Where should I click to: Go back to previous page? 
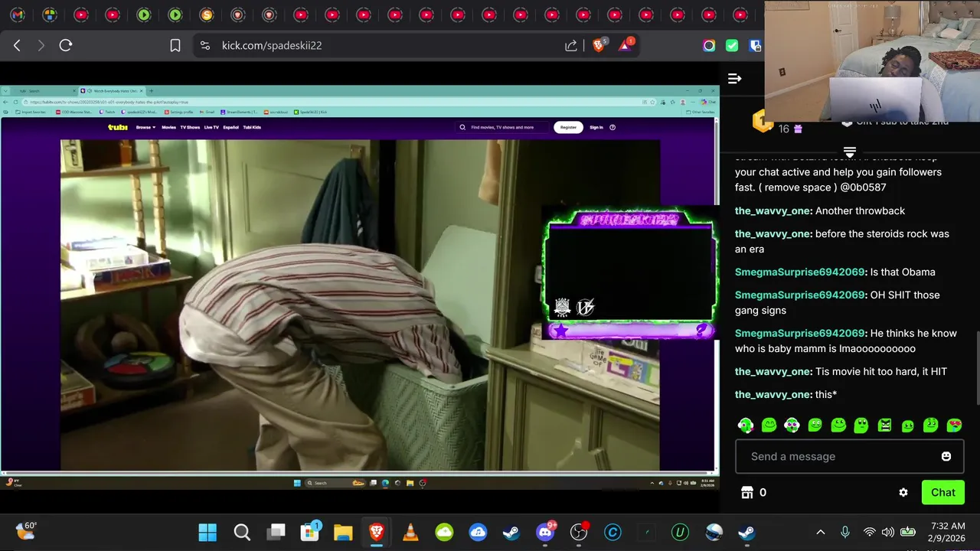(17, 45)
